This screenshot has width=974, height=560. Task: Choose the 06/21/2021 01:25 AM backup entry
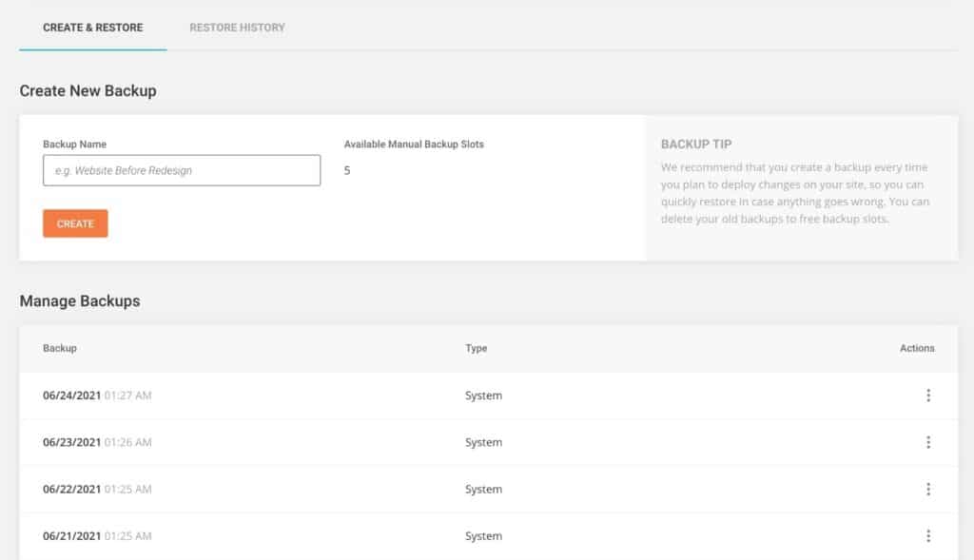[x=97, y=536]
